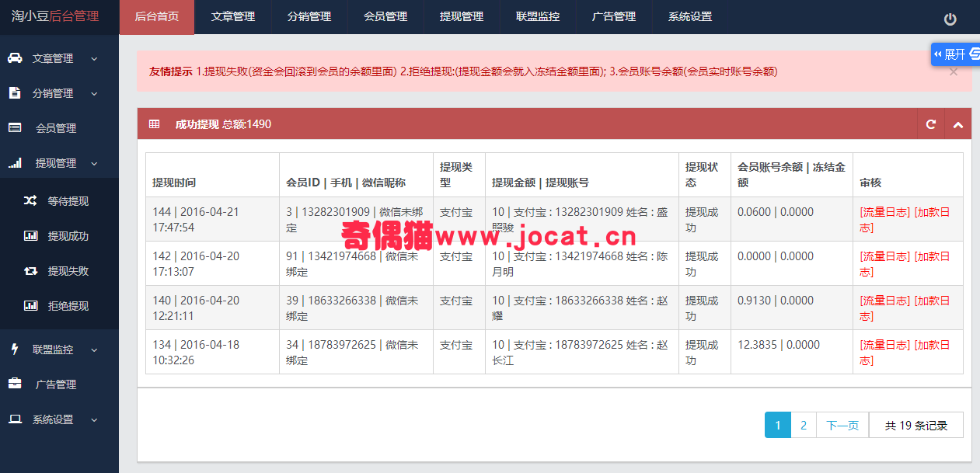Go to pagination page 2

tap(804, 425)
